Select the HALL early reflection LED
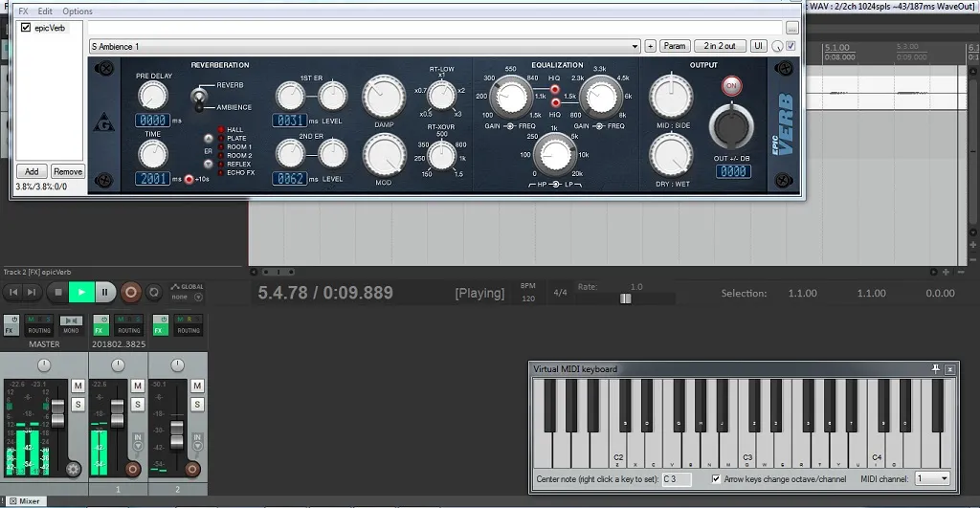This screenshot has height=508, width=980. [221, 130]
